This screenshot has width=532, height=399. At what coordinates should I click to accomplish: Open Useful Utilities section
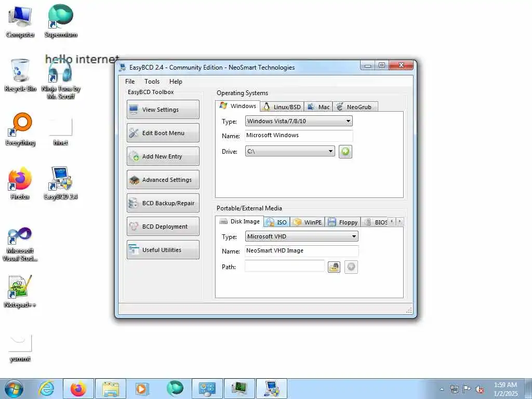click(163, 250)
